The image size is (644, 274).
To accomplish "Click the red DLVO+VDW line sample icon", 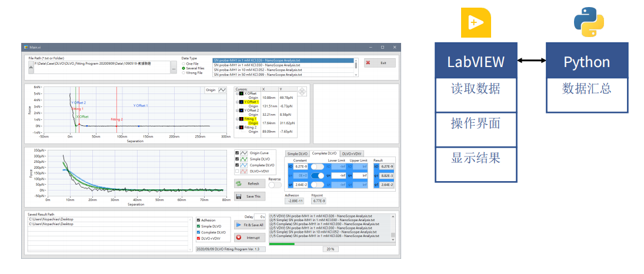I will [x=244, y=171].
